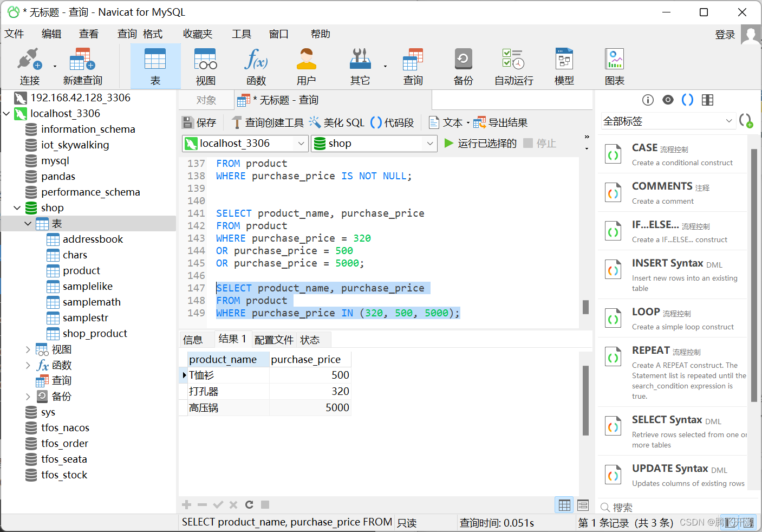Click the 函数 f(x) toolbar icon

pos(256,66)
